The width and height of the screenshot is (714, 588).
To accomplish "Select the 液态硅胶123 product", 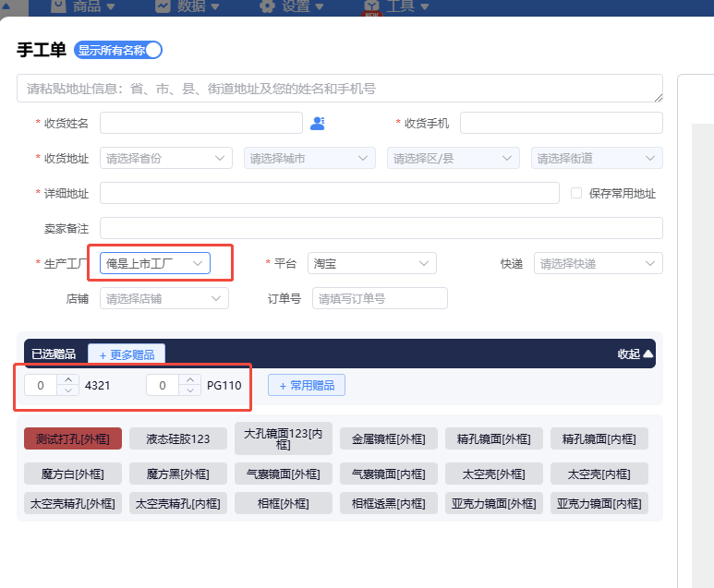I will (x=178, y=438).
